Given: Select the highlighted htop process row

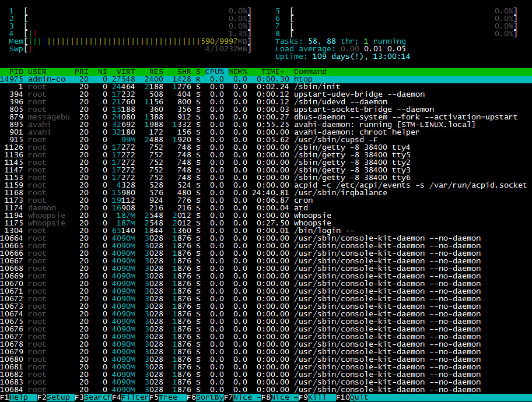Looking at the screenshot, I should (x=266, y=79).
